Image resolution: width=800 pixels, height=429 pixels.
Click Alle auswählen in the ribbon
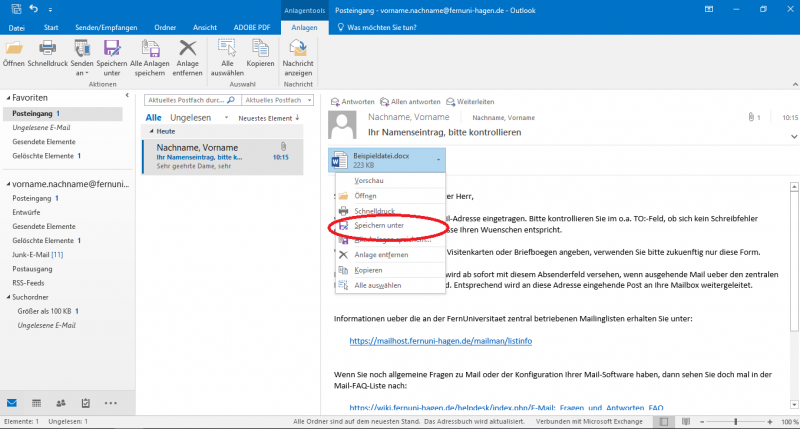pyautogui.click(x=227, y=58)
